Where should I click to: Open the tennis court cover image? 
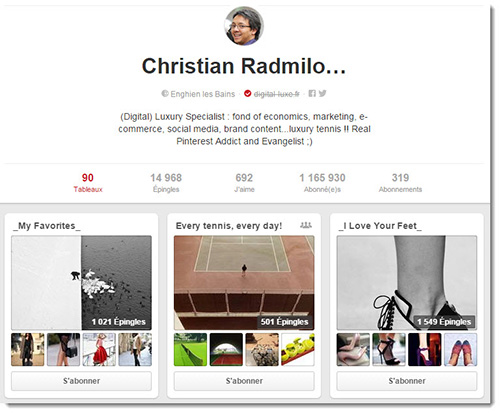pos(244,283)
